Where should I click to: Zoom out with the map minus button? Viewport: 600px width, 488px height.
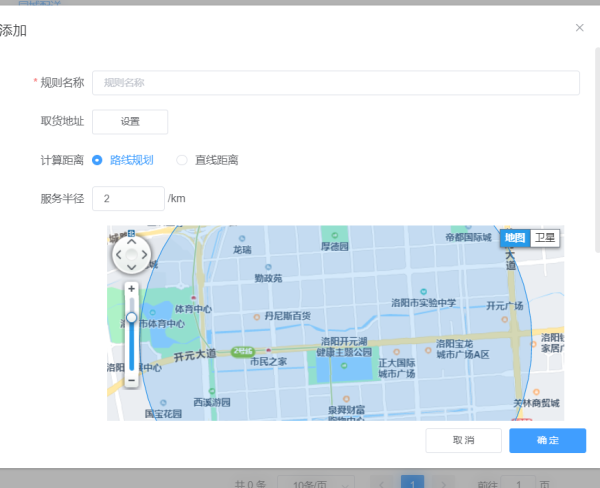click(x=131, y=380)
